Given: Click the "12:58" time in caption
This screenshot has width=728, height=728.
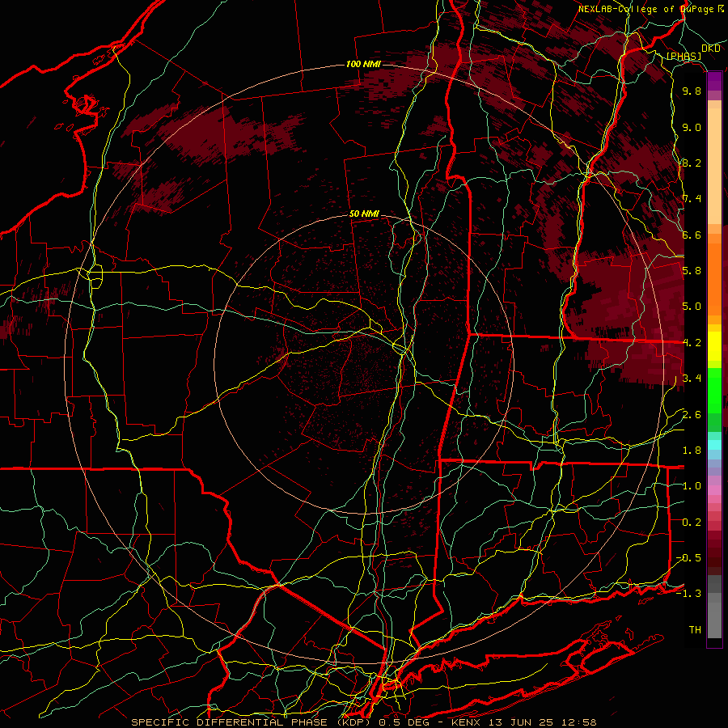Looking at the screenshot, I should point(579,722).
